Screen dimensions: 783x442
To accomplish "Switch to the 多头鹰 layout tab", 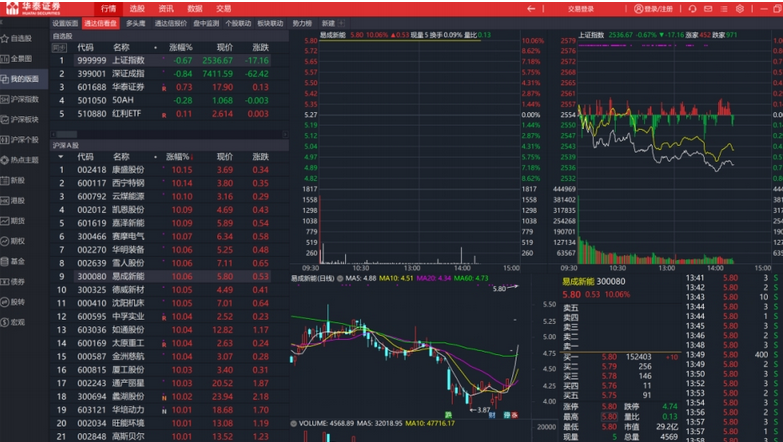I will pyautogui.click(x=136, y=23).
